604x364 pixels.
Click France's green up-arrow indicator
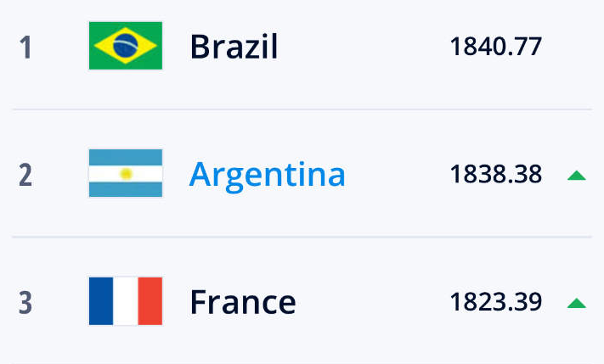[x=577, y=303]
